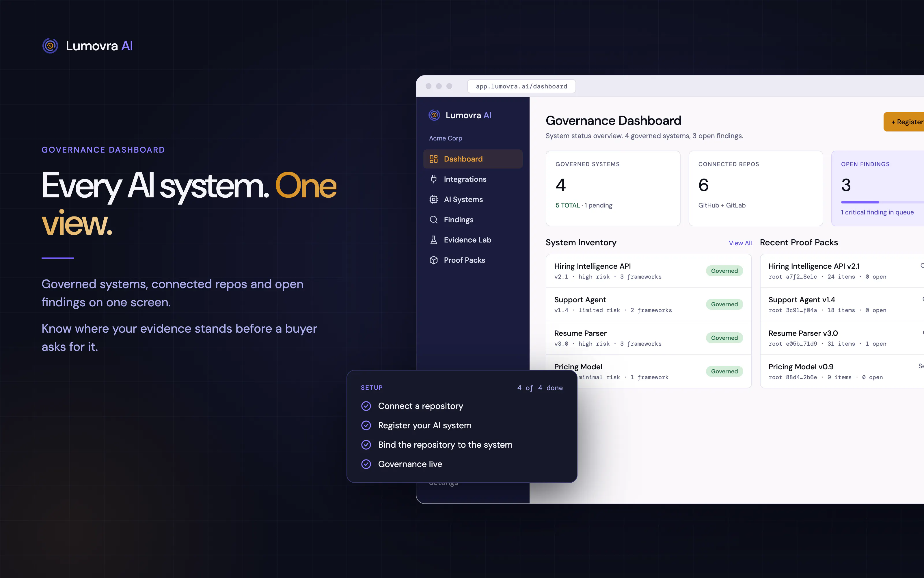
Task: Click the View All link for System Inventory
Action: coord(740,243)
